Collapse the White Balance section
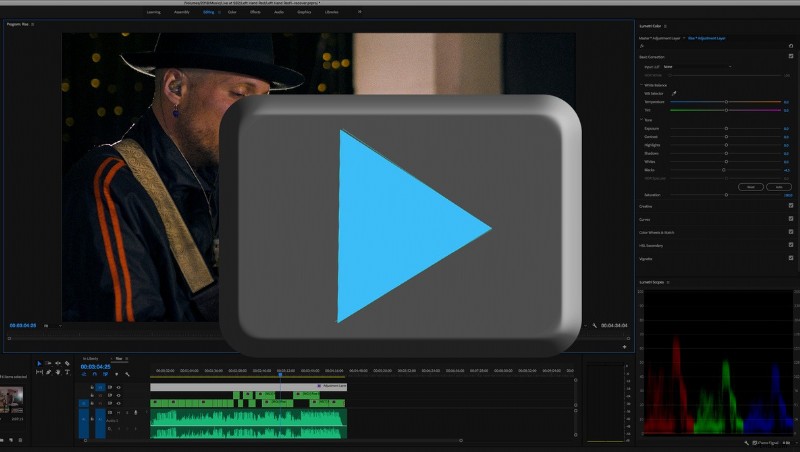The width and height of the screenshot is (800, 452). pos(641,85)
